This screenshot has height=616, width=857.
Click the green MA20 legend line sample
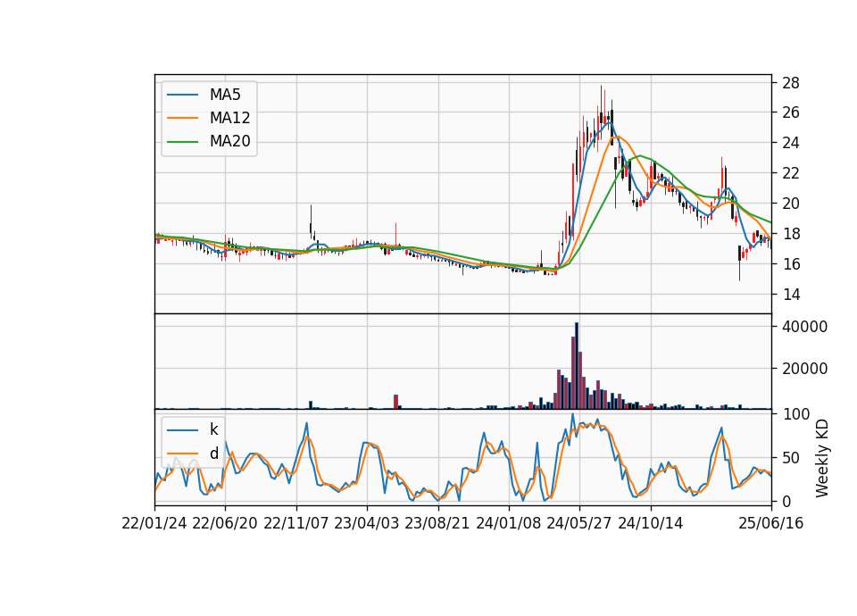click(182, 142)
